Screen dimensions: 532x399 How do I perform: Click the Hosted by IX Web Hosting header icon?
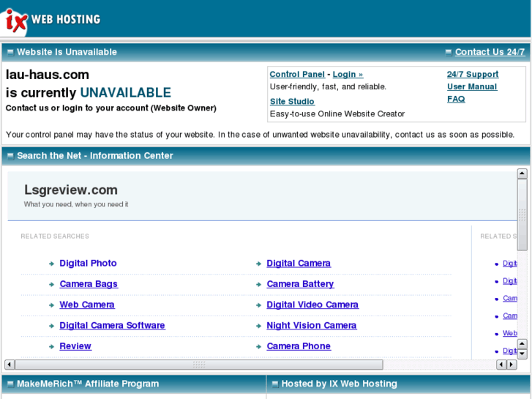(x=275, y=384)
